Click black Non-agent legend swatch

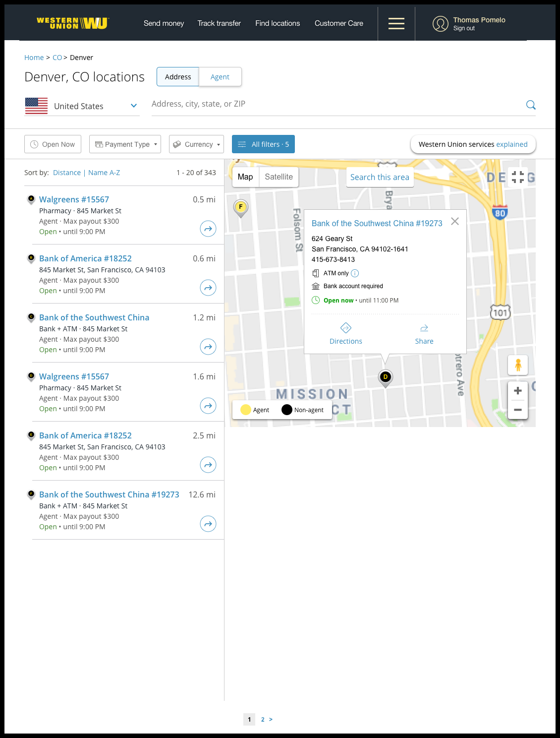click(287, 410)
